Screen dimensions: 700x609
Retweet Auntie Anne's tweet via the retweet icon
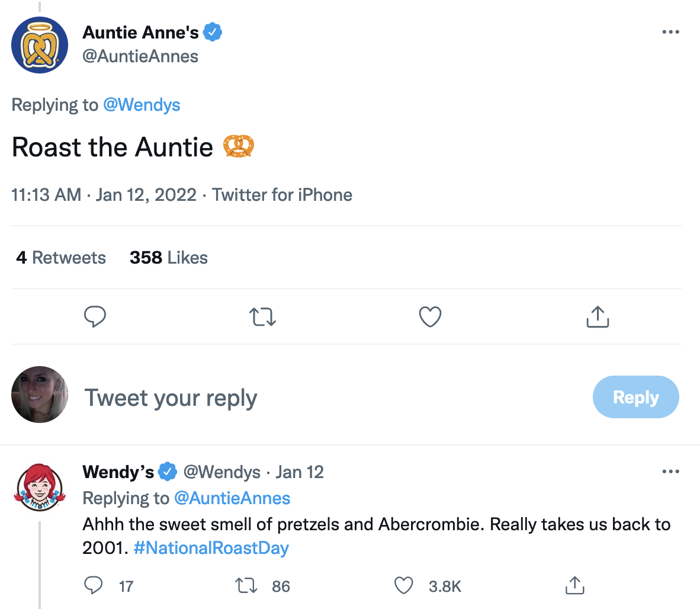(x=262, y=316)
